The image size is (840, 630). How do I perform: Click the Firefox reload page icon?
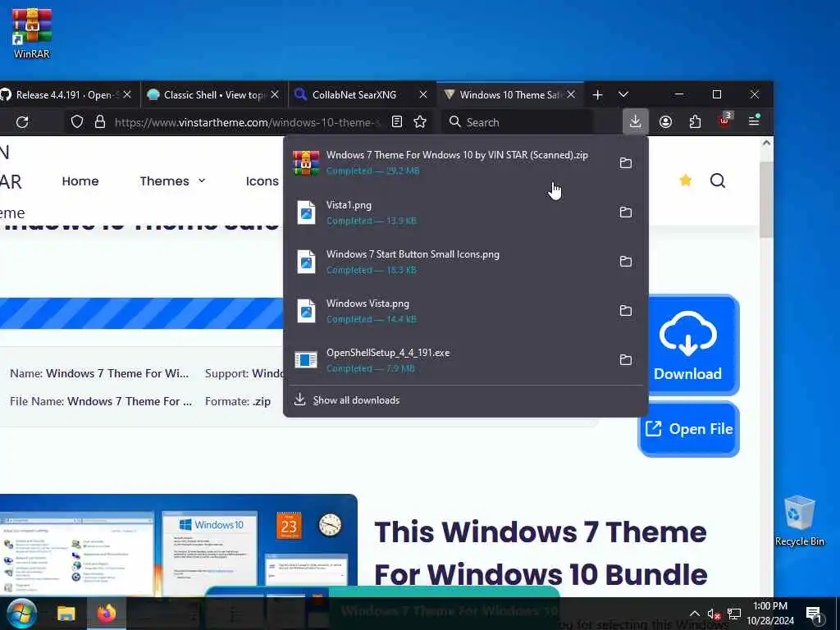pos(22,122)
